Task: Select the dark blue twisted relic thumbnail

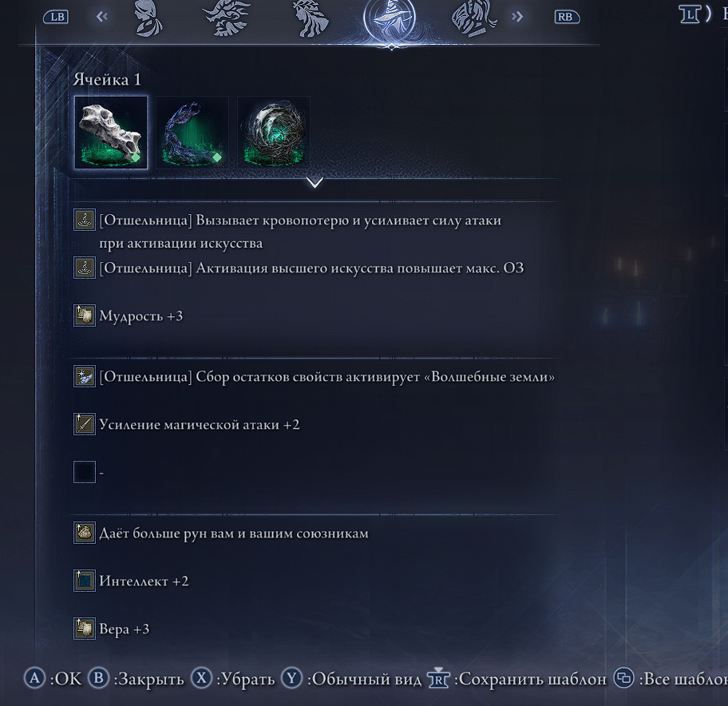Action: click(192, 133)
